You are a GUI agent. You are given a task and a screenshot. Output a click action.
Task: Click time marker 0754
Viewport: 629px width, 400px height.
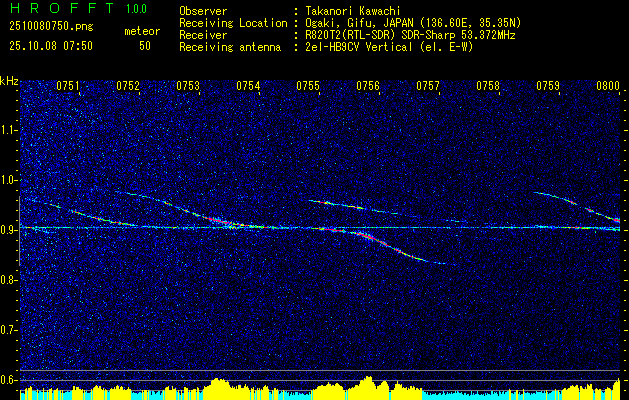click(248, 86)
